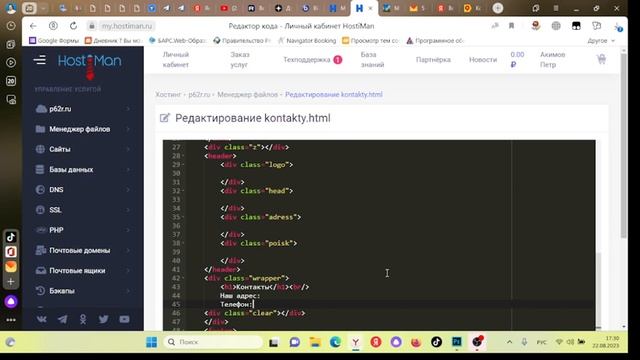This screenshot has width=640, height=360.
Task: Open the Базы данных section
Action: coord(71,169)
